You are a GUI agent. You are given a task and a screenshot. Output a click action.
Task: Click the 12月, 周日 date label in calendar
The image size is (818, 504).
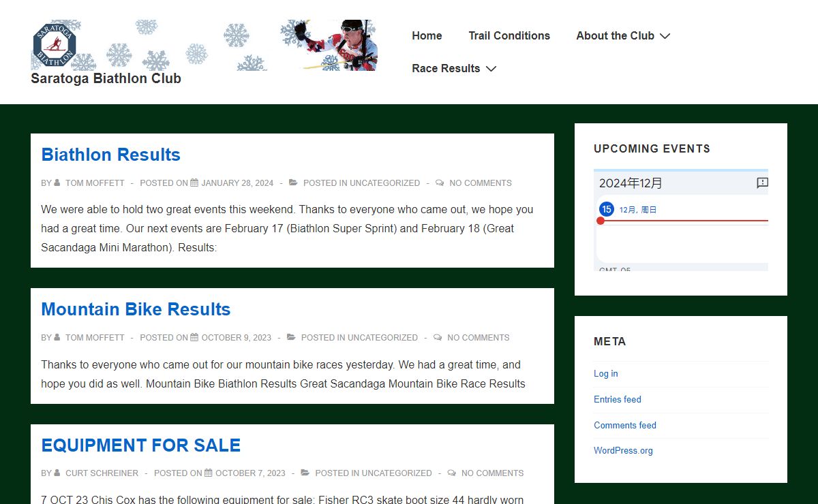(638, 210)
